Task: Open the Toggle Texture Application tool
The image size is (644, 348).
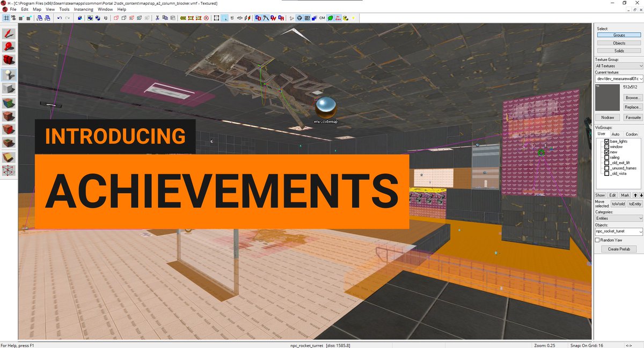Action: pos(8,102)
